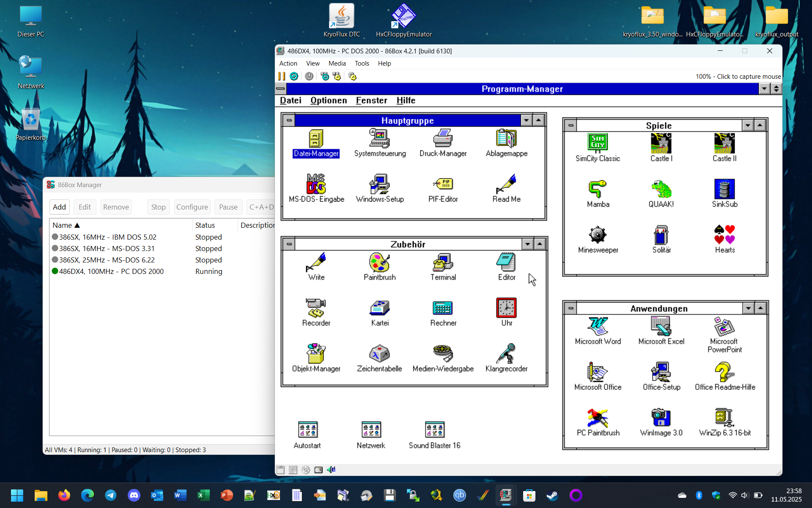Open Uhr clock icon
Image resolution: width=812 pixels, height=508 pixels.
(x=506, y=313)
